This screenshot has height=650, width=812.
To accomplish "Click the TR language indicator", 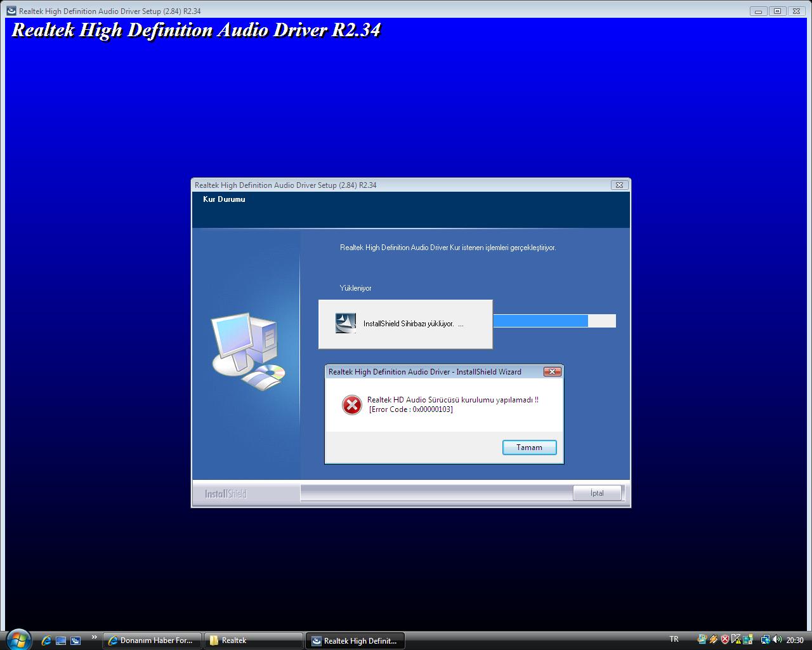I will [674, 639].
